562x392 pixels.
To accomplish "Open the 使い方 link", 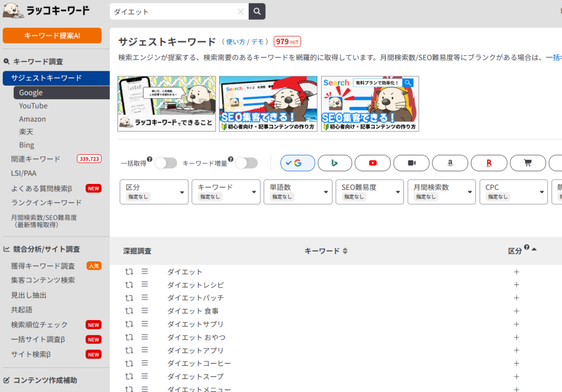I will coord(235,42).
